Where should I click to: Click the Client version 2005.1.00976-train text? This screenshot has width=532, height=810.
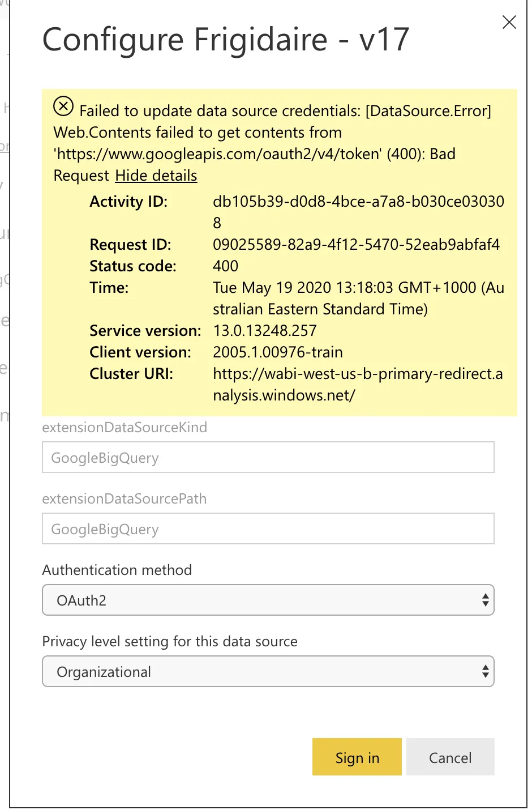277,352
